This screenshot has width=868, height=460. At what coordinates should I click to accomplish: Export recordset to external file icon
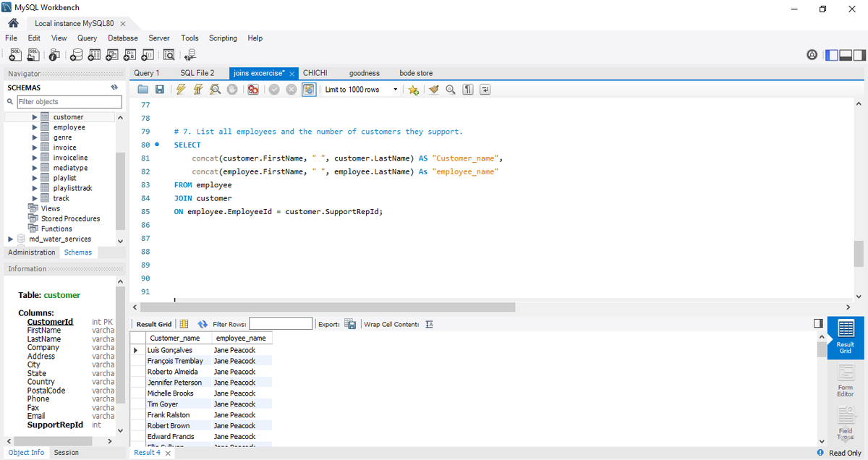click(x=350, y=324)
